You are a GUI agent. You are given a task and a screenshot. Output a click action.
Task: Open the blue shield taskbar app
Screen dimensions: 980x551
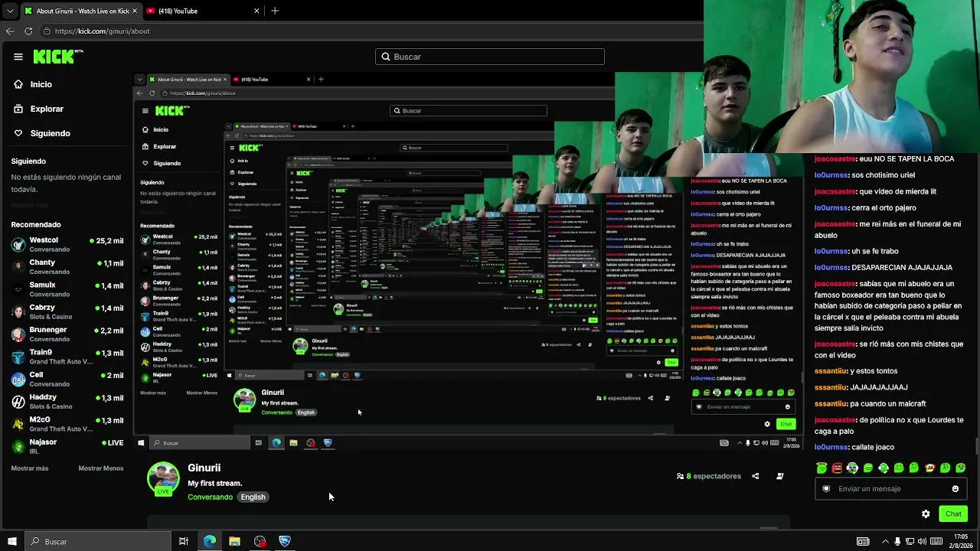pos(285,541)
